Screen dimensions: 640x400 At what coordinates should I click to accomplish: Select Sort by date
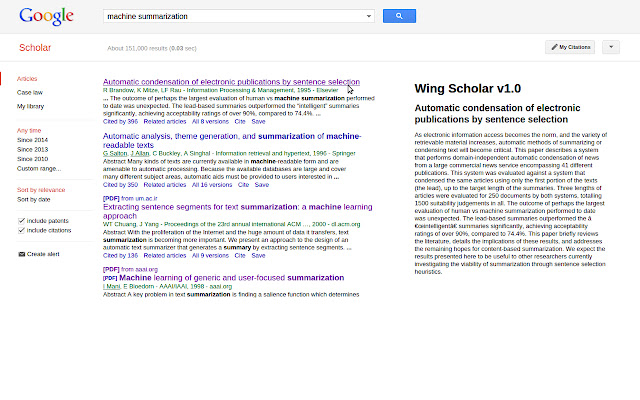pyautogui.click(x=33, y=200)
